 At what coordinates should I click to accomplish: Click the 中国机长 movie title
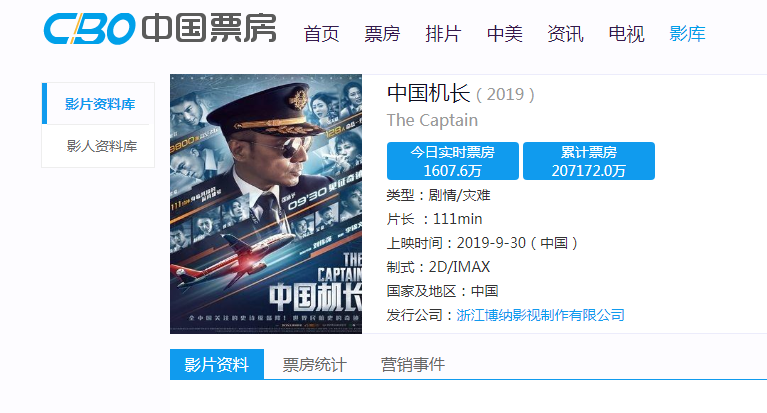point(429,93)
